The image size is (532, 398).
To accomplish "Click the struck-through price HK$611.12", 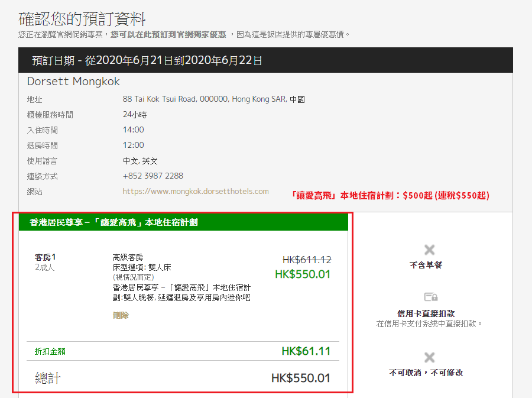I will (307, 260).
